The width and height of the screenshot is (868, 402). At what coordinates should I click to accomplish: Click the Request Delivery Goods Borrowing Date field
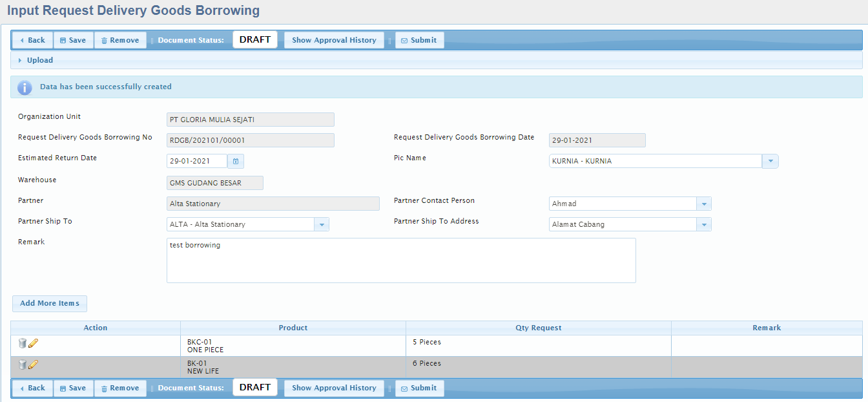click(x=597, y=140)
